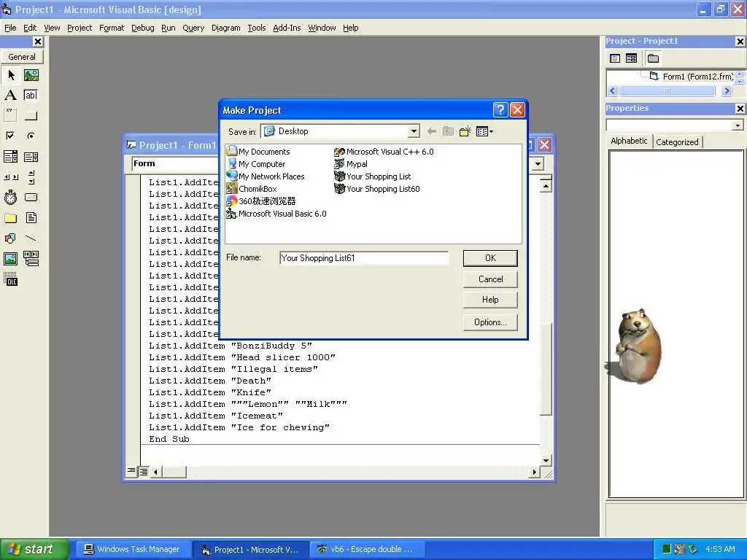Select the TextBox tool in toolbox

[x=31, y=96]
